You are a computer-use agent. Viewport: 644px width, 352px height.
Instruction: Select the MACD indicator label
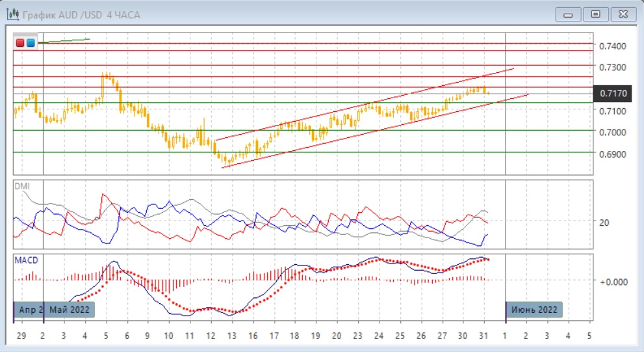click(x=27, y=260)
